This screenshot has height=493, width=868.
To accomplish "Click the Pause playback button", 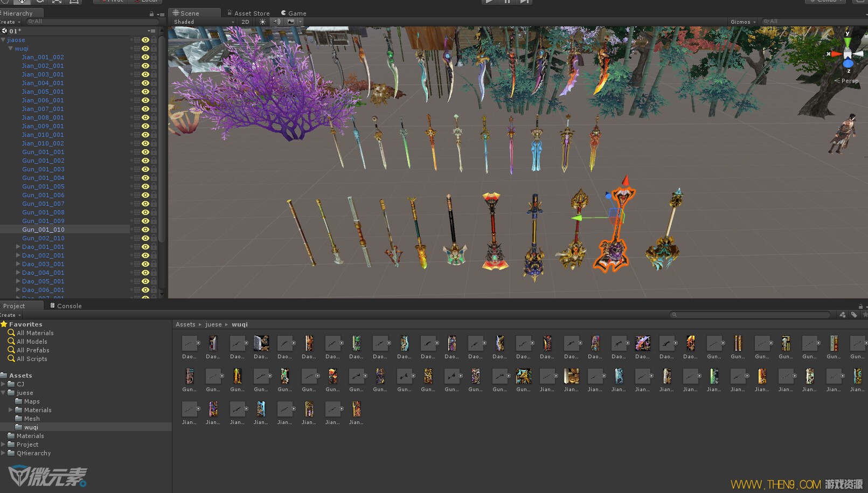I will pos(506,2).
